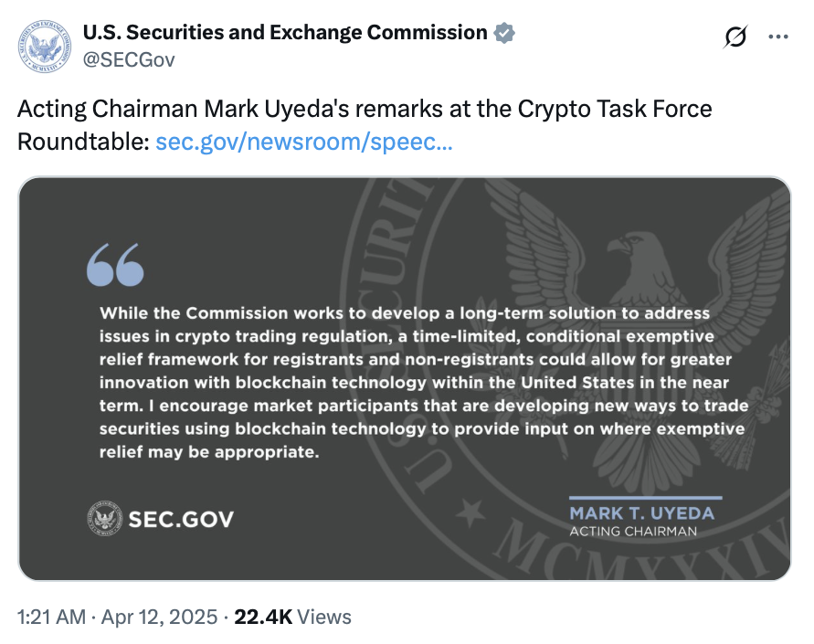Open the three-dot more options menu
The width and height of the screenshot is (814, 644).
tap(777, 37)
